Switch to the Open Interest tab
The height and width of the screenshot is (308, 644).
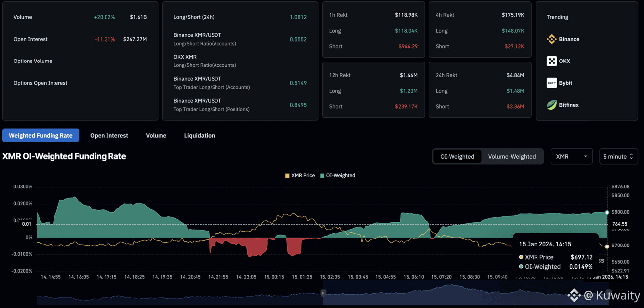[x=109, y=135]
